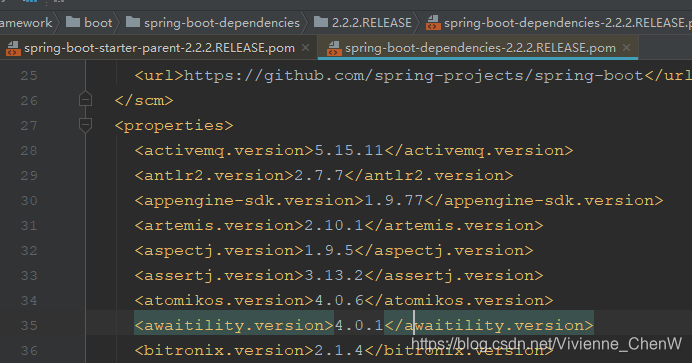The width and height of the screenshot is (692, 363).
Task: Click the closing </scm> tag
Action: 144,101
